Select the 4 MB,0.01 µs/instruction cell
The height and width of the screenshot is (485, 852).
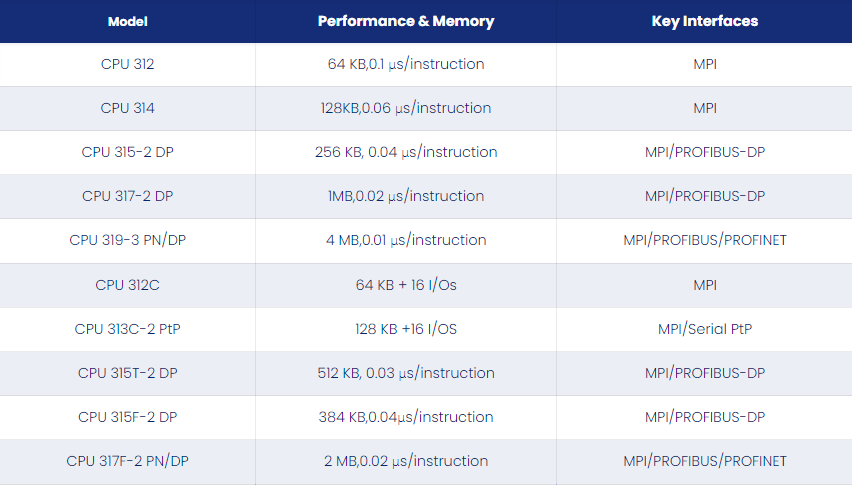click(x=406, y=240)
